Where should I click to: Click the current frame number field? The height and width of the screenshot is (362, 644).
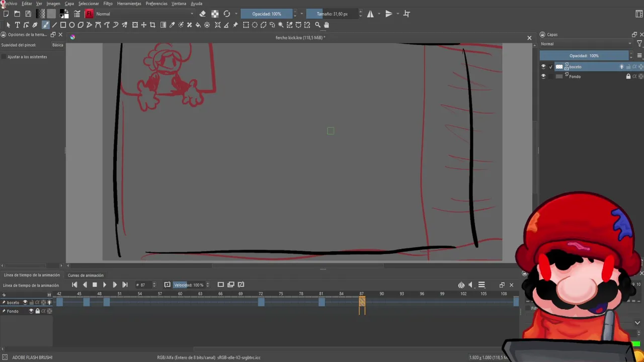[143, 285]
